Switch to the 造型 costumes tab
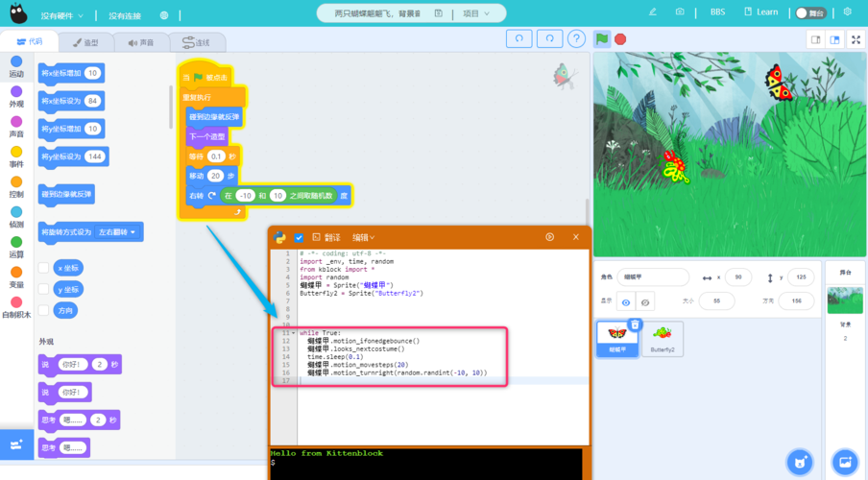This screenshot has height=480, width=868. tap(84, 42)
